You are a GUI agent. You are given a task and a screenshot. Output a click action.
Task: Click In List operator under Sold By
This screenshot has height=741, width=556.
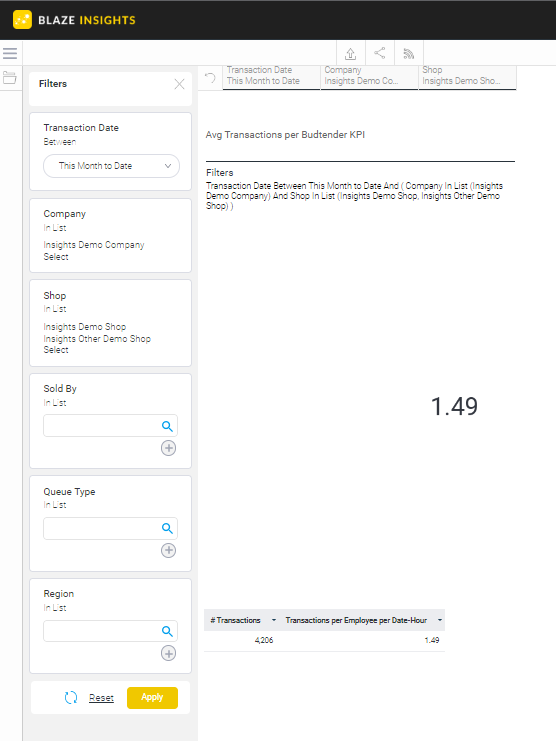point(55,403)
